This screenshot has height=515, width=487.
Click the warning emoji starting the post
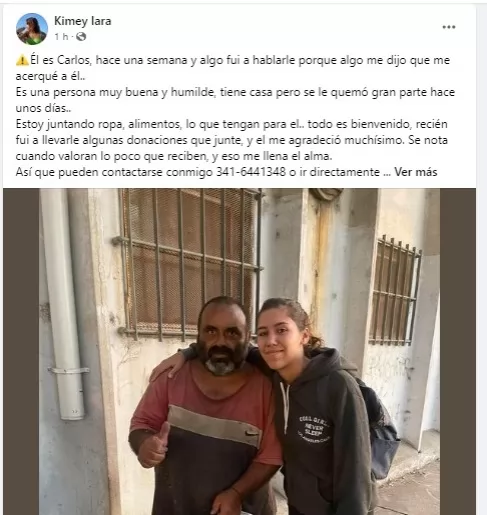(x=22, y=60)
